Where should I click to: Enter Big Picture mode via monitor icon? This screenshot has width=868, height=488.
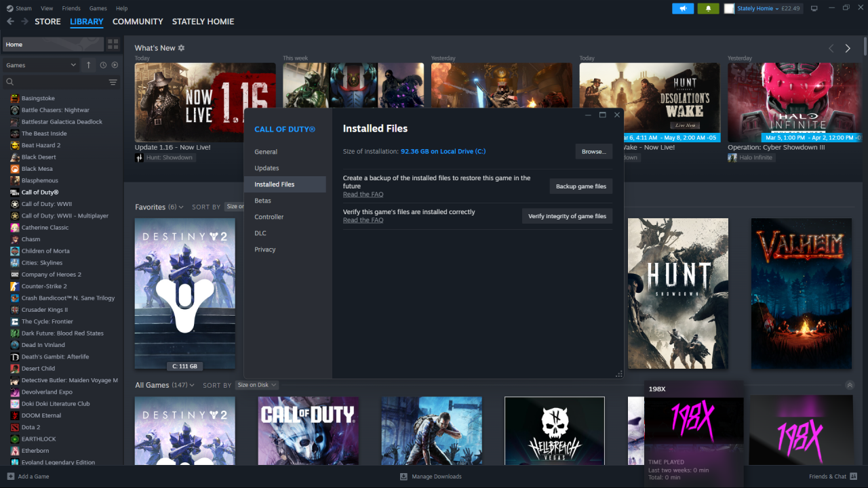coord(814,8)
